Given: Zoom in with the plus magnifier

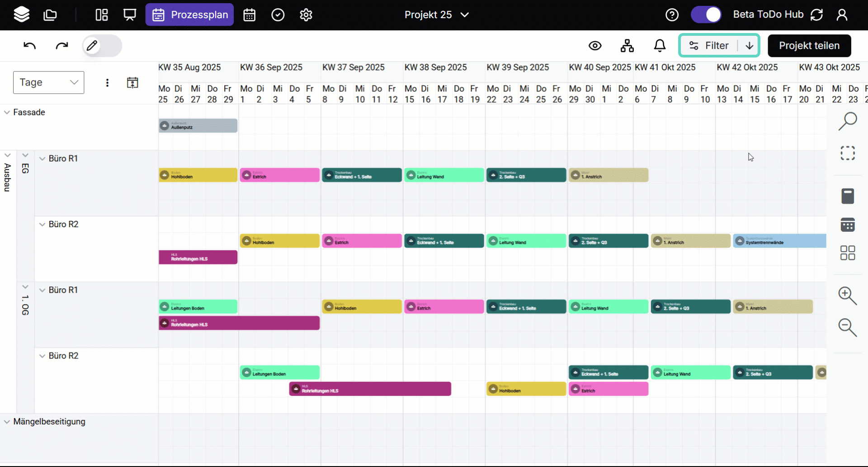Looking at the screenshot, I should pos(847,296).
